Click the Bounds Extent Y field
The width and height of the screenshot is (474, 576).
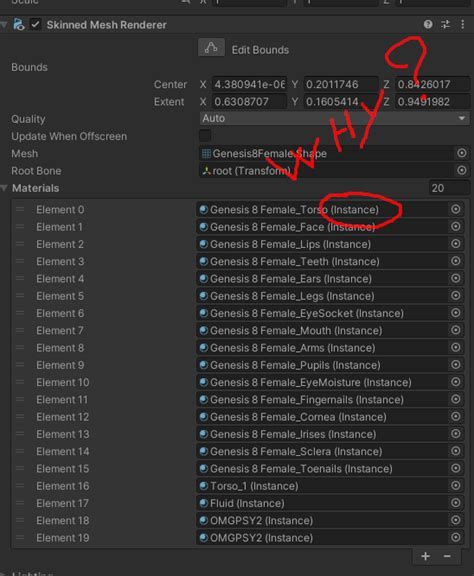341,102
